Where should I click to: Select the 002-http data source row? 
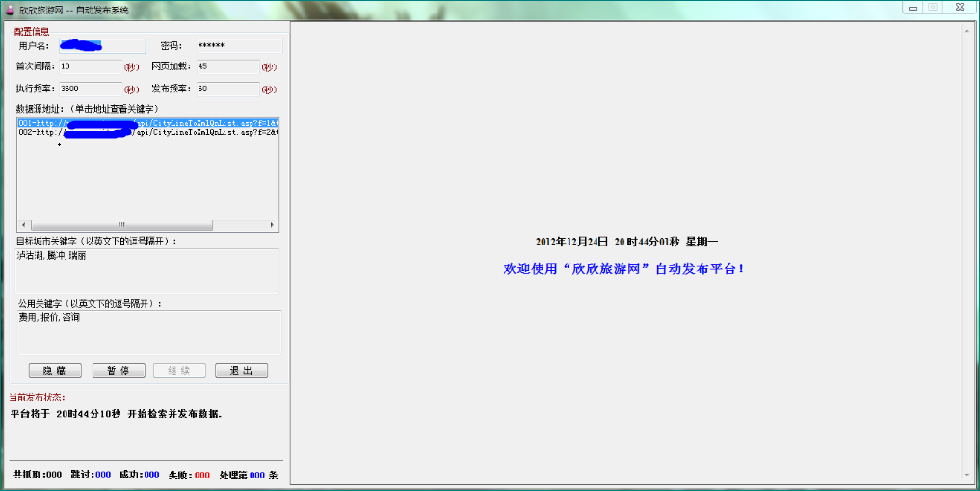click(148, 132)
